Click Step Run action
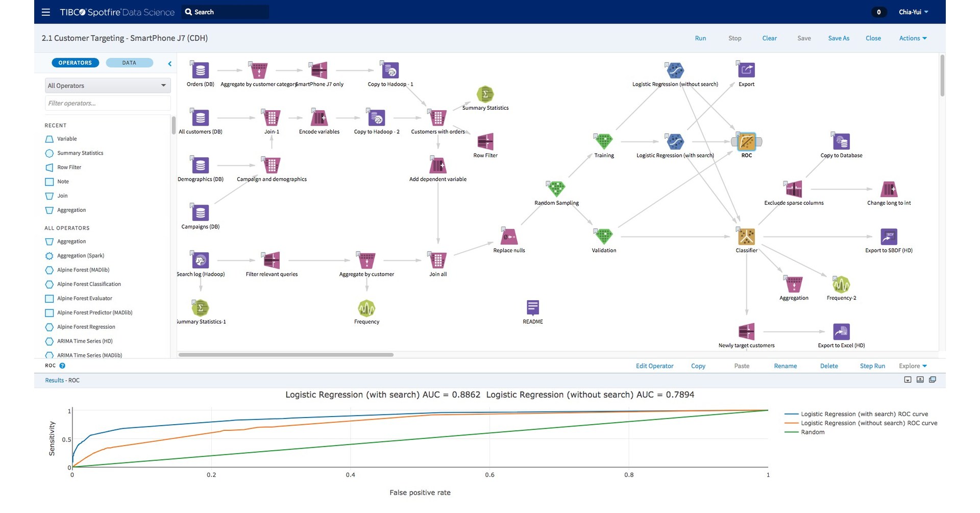Viewport: 980px width, 513px height. 872,366
